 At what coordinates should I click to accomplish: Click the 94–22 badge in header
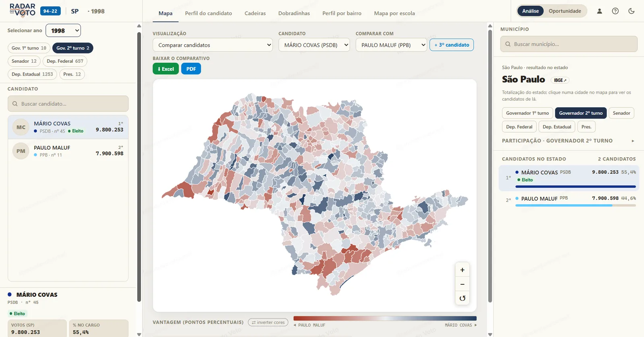tap(50, 11)
